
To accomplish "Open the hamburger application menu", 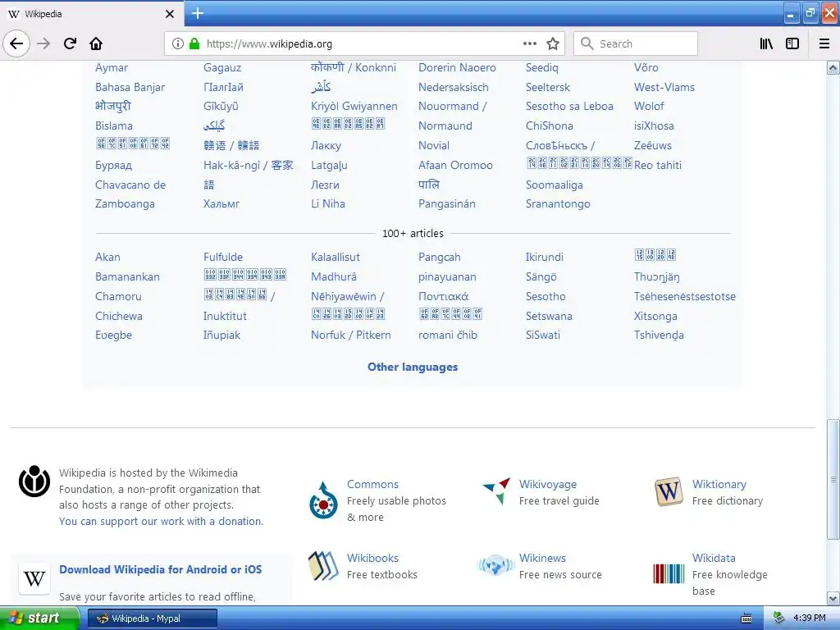I will coord(824,43).
